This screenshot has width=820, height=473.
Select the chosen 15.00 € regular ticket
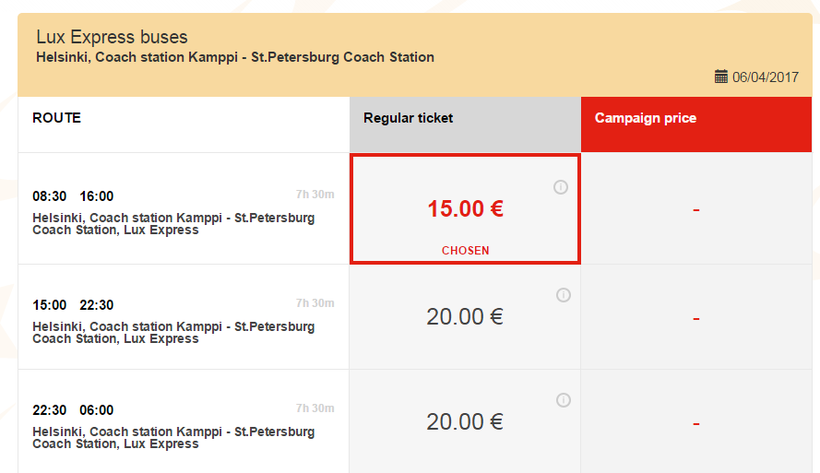(465, 210)
